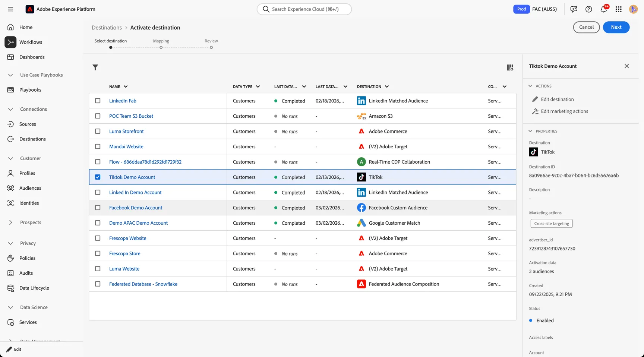644x357 pixels.
Task: Select the Facebook Demo Account checkbox
Action: 98,208
